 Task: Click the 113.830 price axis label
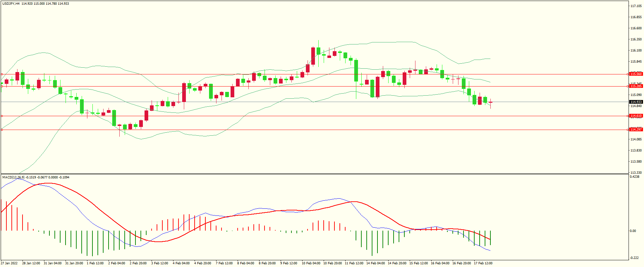click(636, 151)
